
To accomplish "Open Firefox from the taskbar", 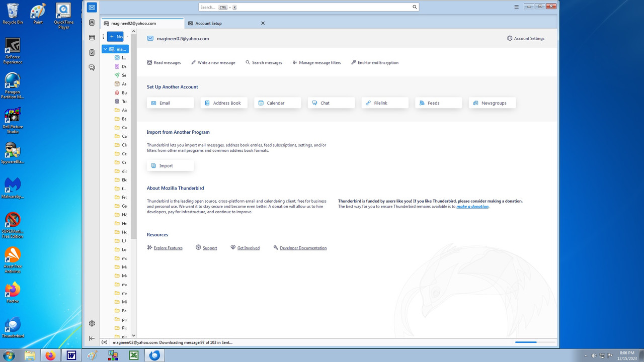I will [50, 355].
